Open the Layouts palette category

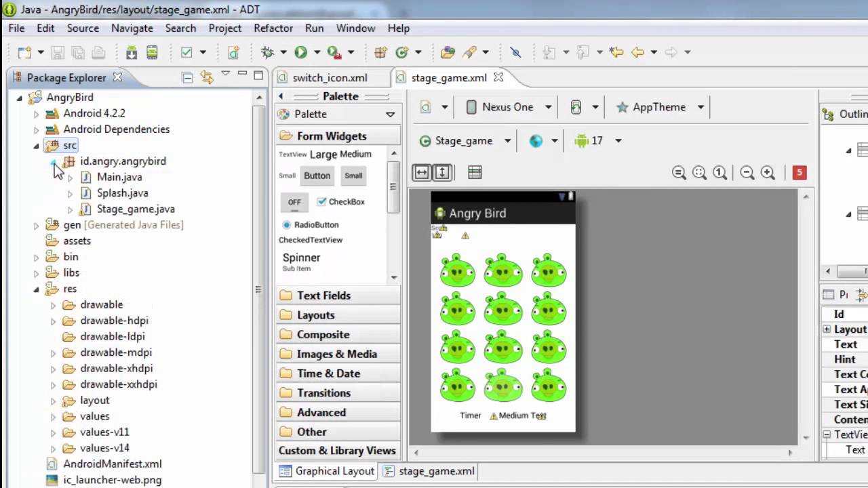point(338,315)
